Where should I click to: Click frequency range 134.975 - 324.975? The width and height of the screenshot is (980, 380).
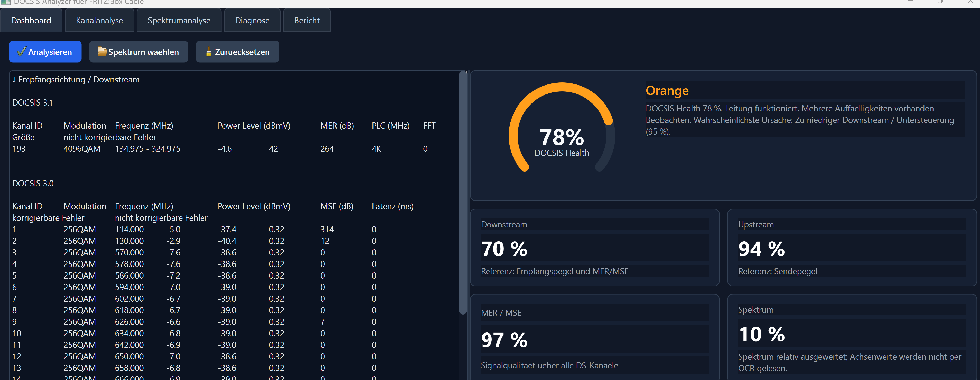point(148,149)
